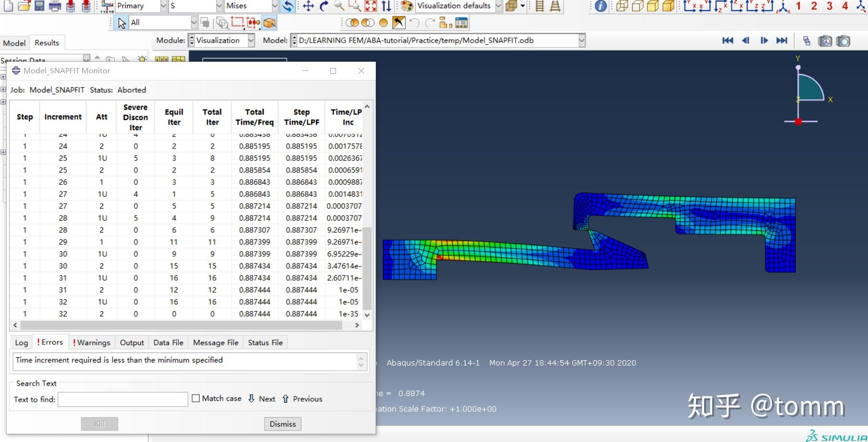The width and height of the screenshot is (868, 442).
Task: Enable the Match case checkbox
Action: pyautogui.click(x=196, y=398)
